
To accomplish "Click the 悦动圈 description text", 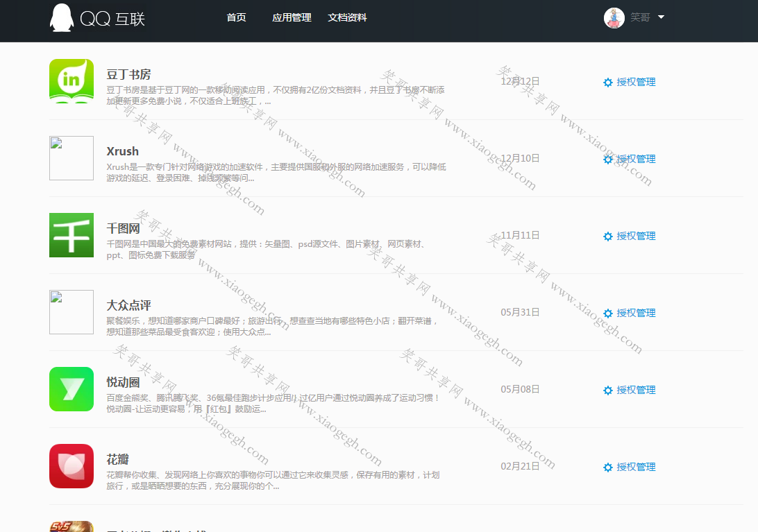I will [273, 403].
